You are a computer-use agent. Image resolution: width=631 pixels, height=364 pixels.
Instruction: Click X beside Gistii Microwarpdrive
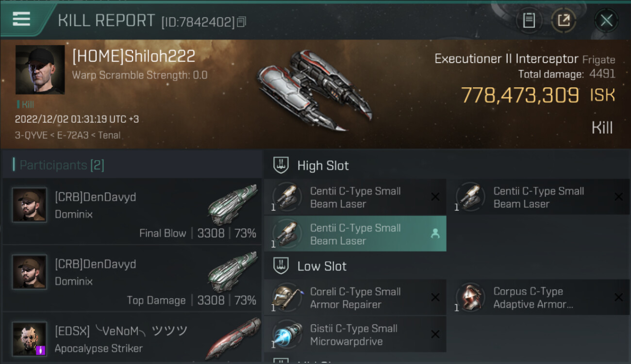click(x=435, y=334)
